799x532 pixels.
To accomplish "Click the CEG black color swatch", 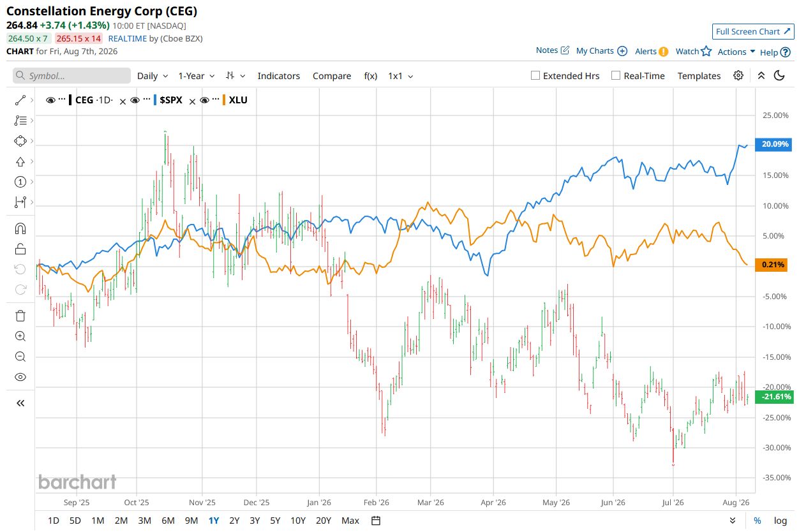I will point(71,100).
